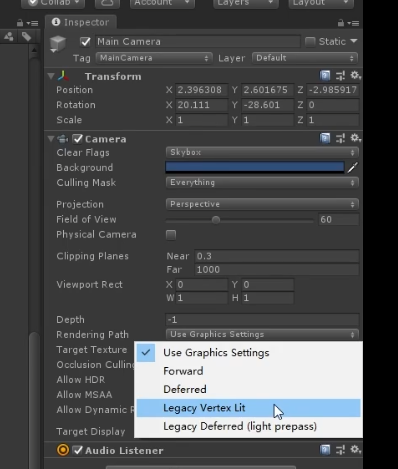Click the Position X value field
Screen dimensions: 398x469
click(x=202, y=90)
